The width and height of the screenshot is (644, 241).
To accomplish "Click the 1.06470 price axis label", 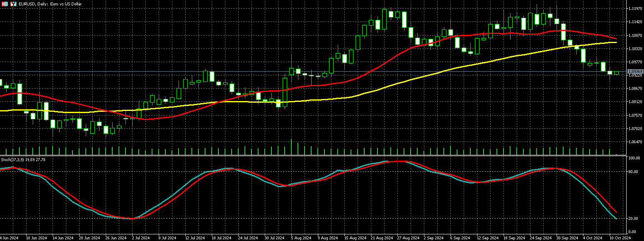I will click(x=635, y=142).
